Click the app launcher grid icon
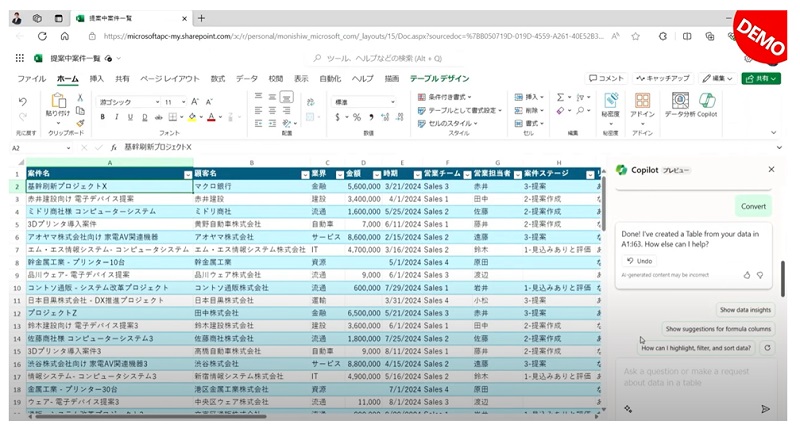Screen dimensions: 800x430 pos(19,58)
